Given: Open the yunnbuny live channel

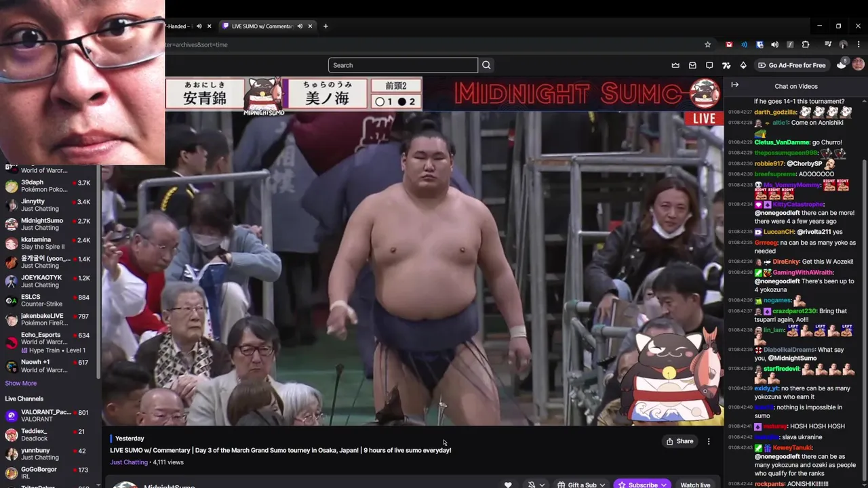Looking at the screenshot, I should [50, 453].
